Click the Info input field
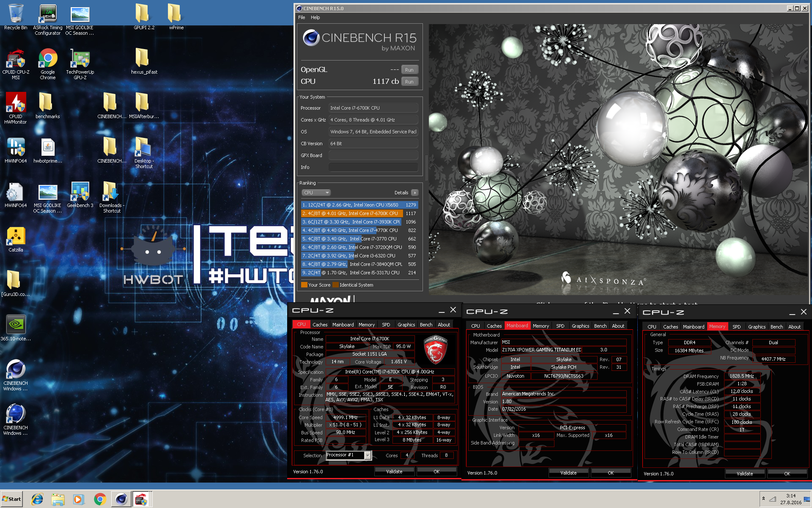The height and width of the screenshot is (508, 812). pyautogui.click(x=373, y=167)
